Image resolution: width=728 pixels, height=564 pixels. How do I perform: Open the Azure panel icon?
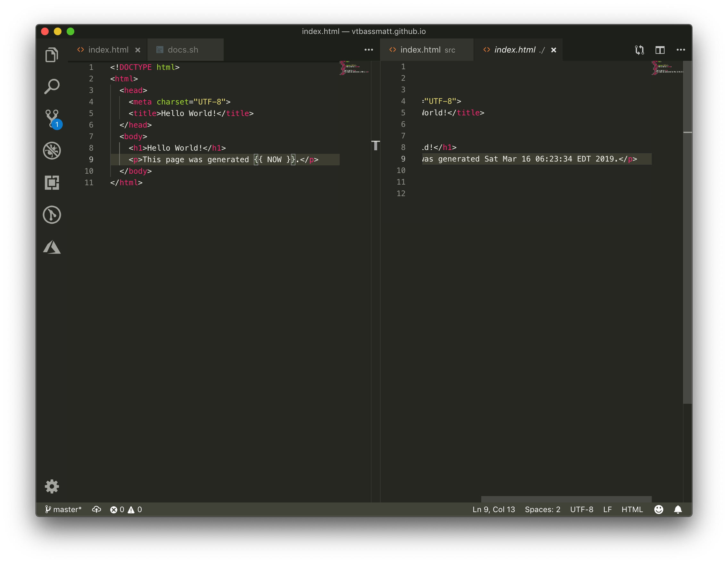coord(52,247)
